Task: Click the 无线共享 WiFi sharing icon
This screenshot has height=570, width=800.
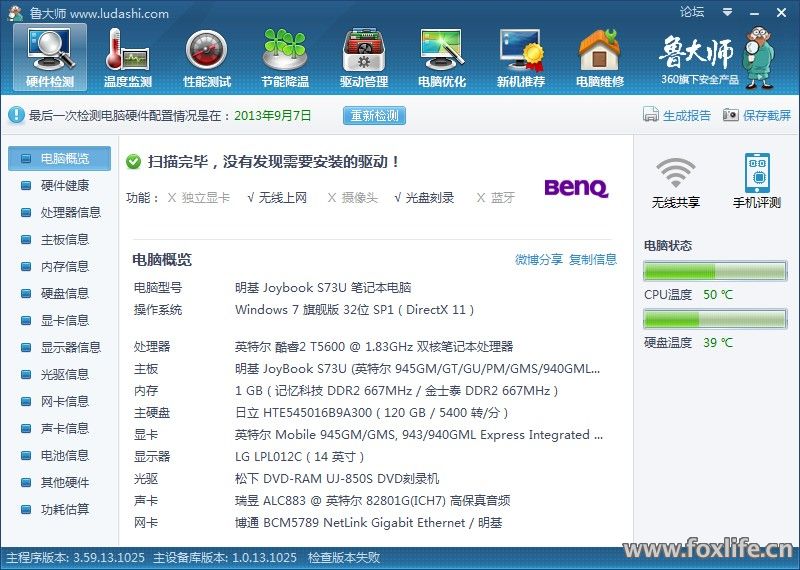Action: [676, 182]
